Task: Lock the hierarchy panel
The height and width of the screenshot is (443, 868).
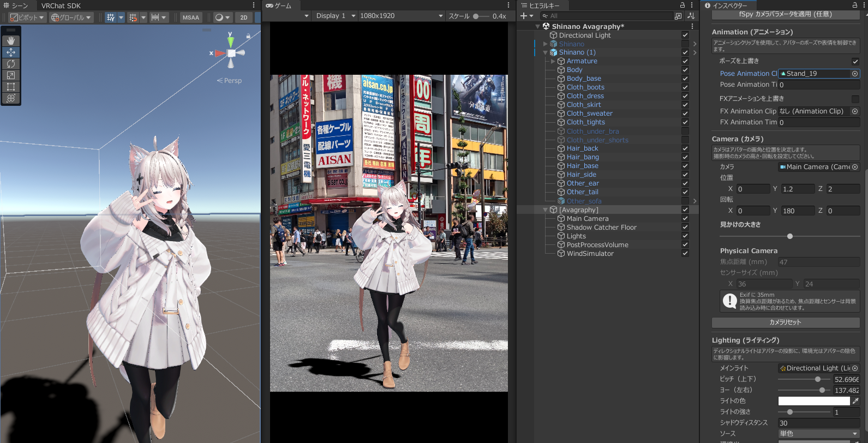Action: (x=682, y=5)
